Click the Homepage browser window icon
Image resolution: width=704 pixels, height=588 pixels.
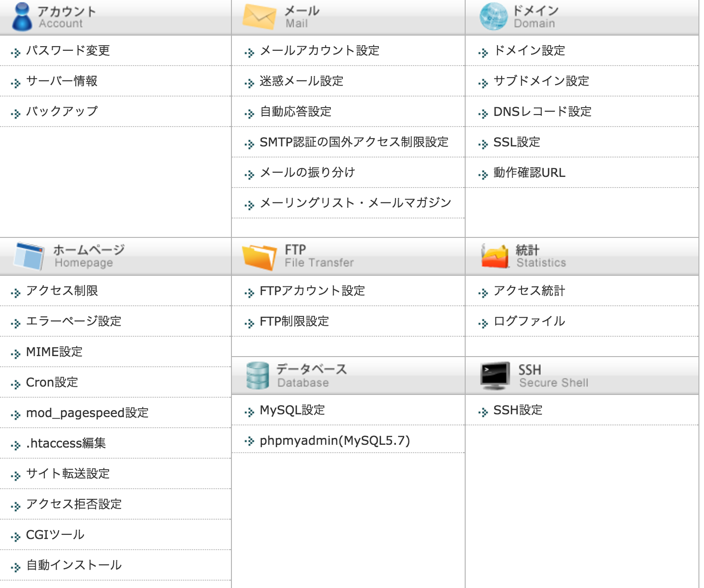click(29, 256)
